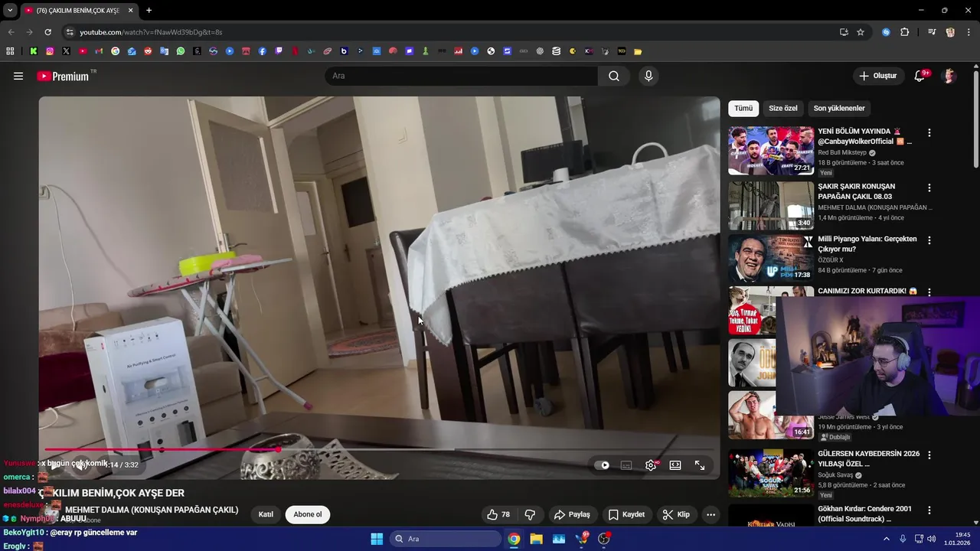The width and height of the screenshot is (980, 551).
Task: Open File Explorer from taskbar
Action: tap(536, 539)
